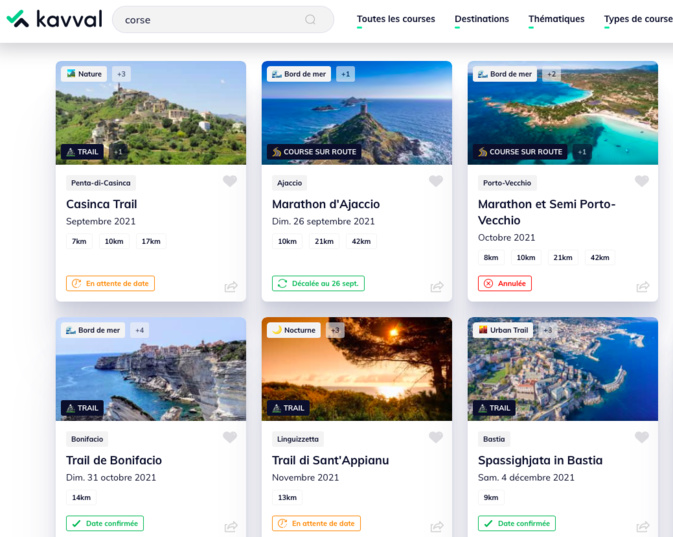
Task: Share the Trail de Bonifacio race
Action: [231, 527]
